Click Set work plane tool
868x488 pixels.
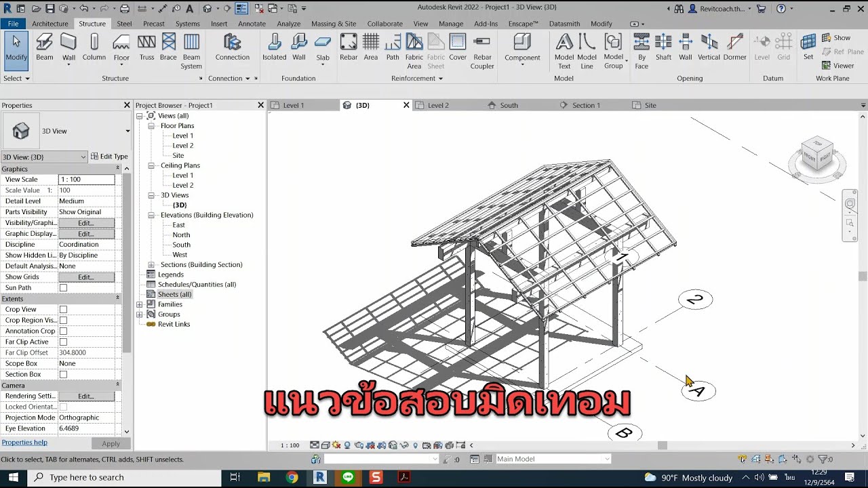point(808,48)
